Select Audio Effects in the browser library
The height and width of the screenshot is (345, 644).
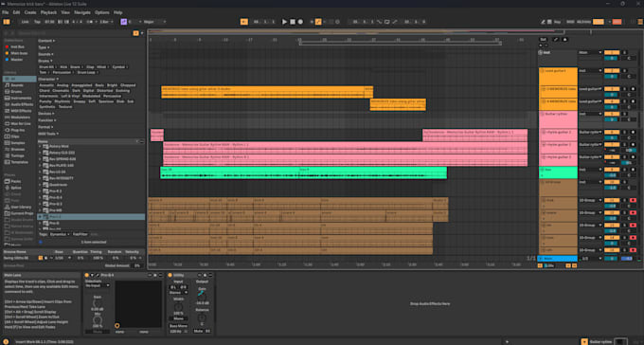tap(22, 104)
